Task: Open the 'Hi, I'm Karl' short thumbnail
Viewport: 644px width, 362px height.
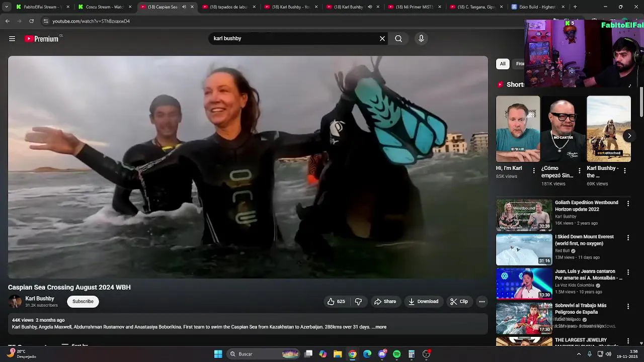Action: pos(518,129)
